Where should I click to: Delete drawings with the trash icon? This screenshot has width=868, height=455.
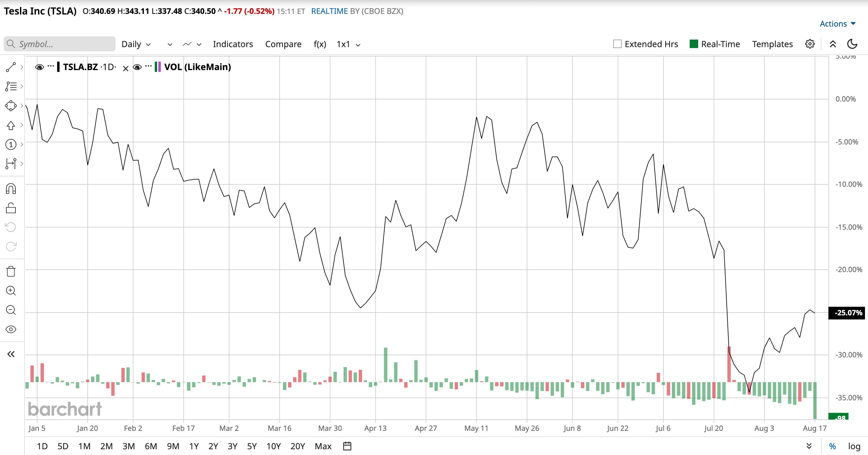[11, 271]
